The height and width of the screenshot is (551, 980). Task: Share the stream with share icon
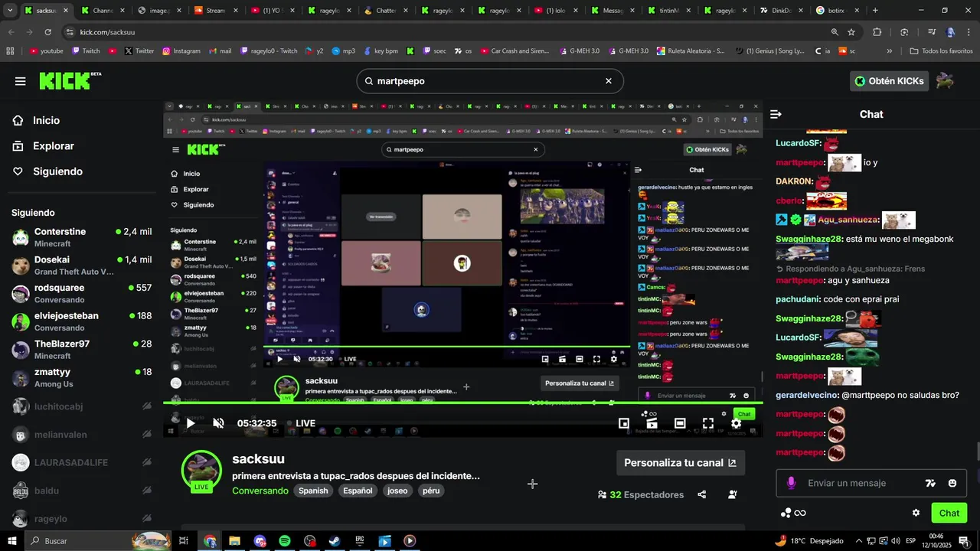pyautogui.click(x=702, y=495)
